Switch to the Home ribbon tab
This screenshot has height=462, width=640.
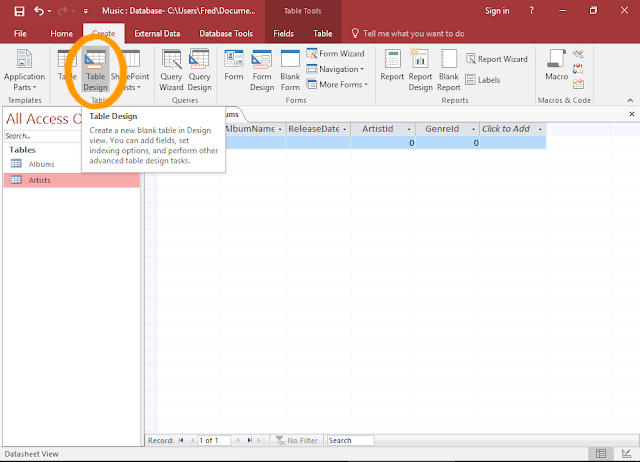pos(61,33)
